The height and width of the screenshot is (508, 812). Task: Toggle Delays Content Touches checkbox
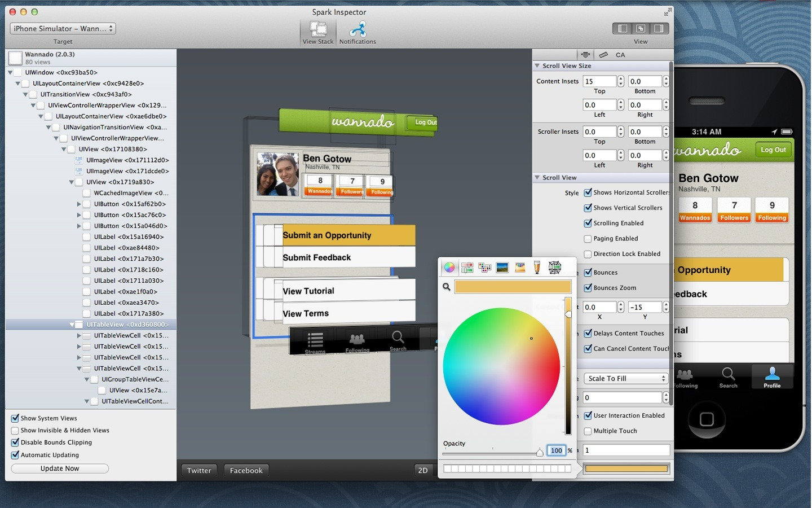[x=588, y=334]
